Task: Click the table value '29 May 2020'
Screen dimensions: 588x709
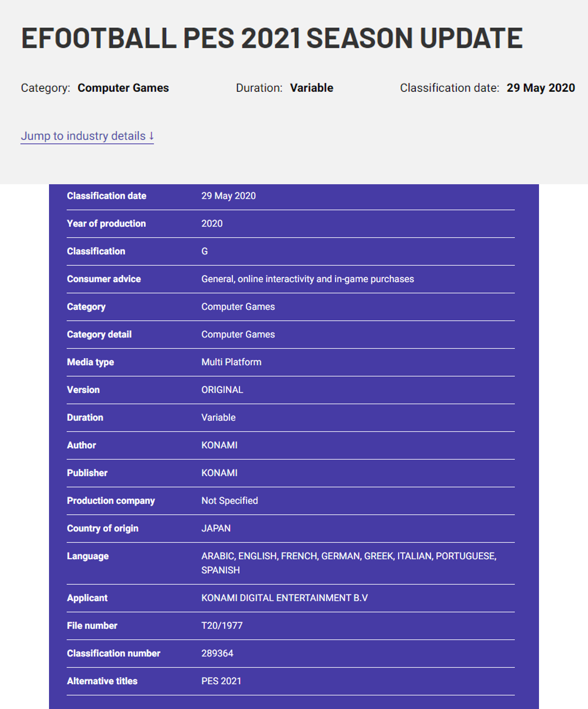Action: coord(229,196)
